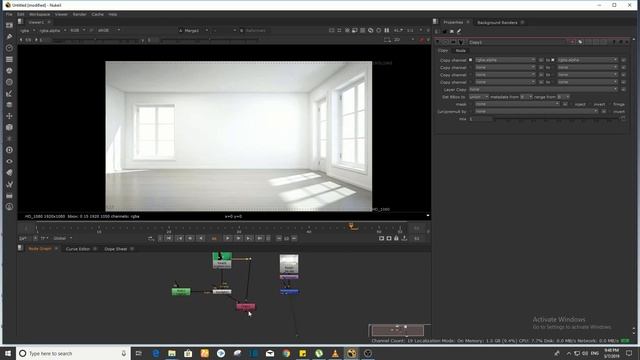Toggle the first 'to' rgba.alpha checkbox
The image size is (640, 360).
553,60
